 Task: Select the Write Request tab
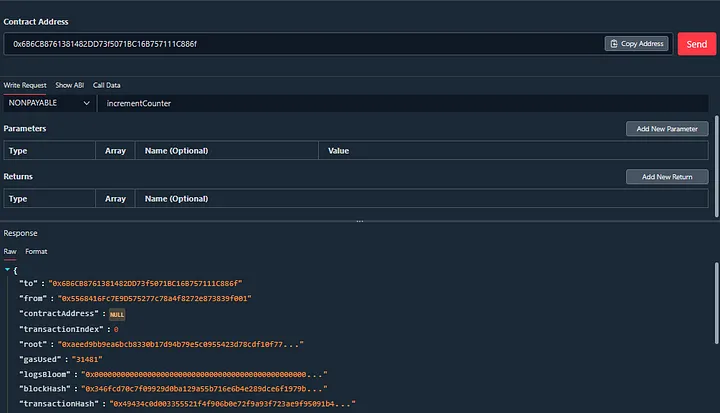pos(26,85)
